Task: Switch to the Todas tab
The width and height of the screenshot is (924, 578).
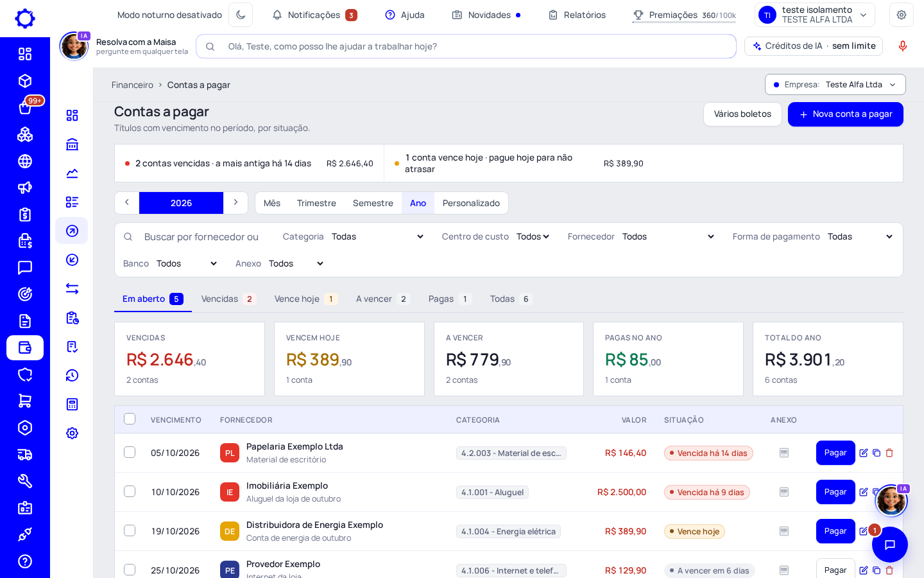Action: click(511, 299)
